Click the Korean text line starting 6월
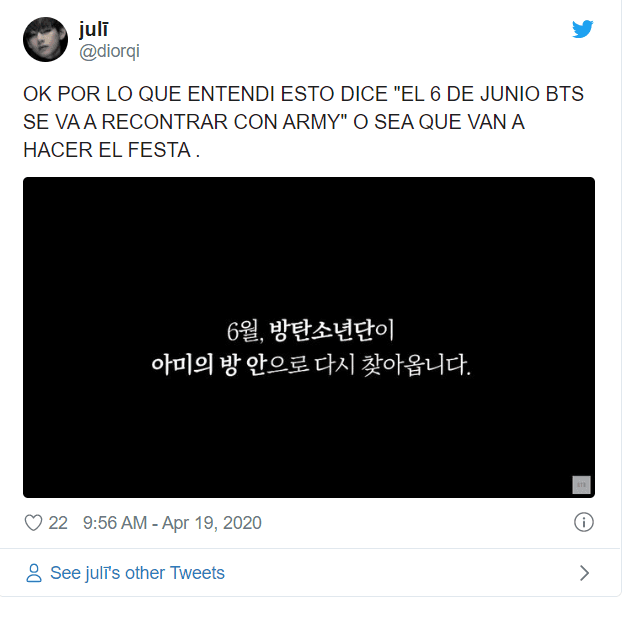Image resolution: width=626 pixels, height=619 pixels. tap(311, 331)
